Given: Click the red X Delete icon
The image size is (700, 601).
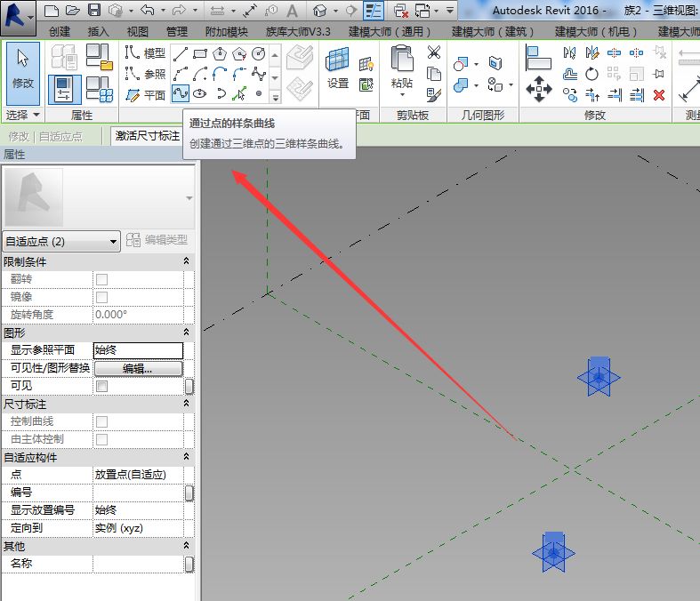Looking at the screenshot, I should (x=659, y=95).
